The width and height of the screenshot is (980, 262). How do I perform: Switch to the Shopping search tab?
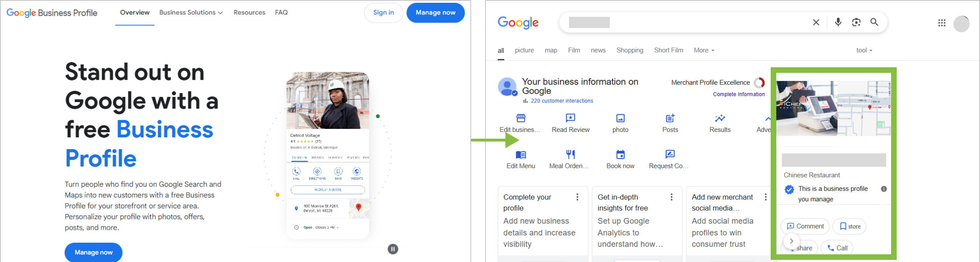pyautogui.click(x=630, y=50)
